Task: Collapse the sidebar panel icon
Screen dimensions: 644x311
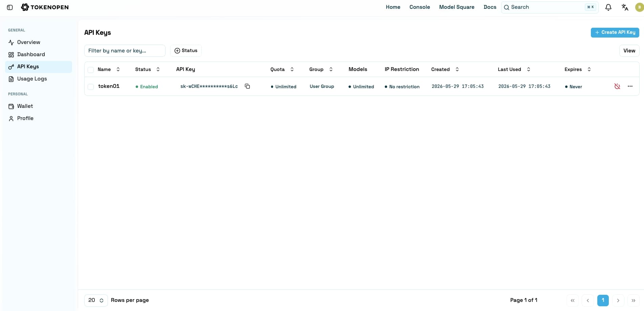Action: 10,7
